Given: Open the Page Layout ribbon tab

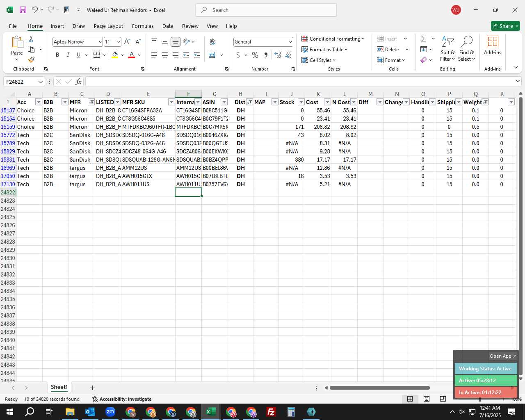Looking at the screenshot, I should (x=108, y=26).
